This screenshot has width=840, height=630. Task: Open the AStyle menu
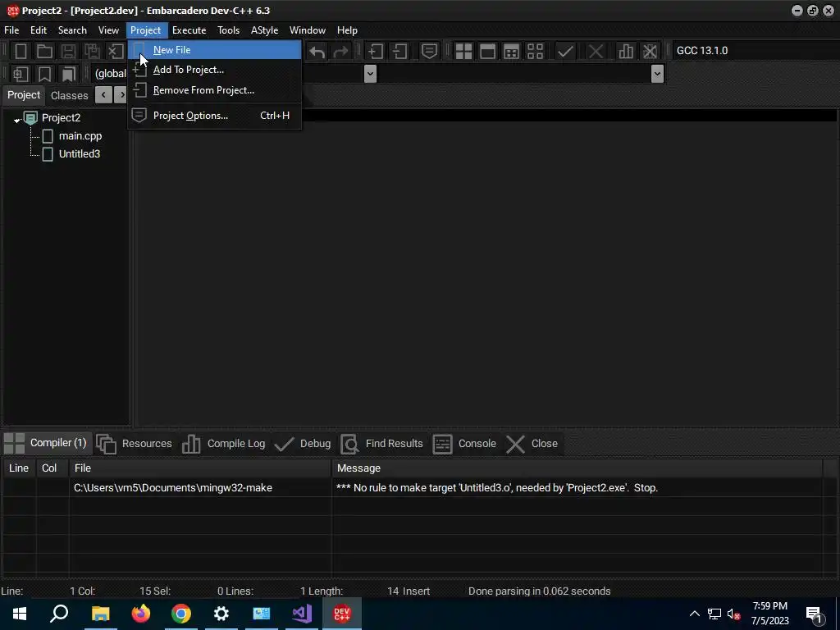[x=265, y=30]
